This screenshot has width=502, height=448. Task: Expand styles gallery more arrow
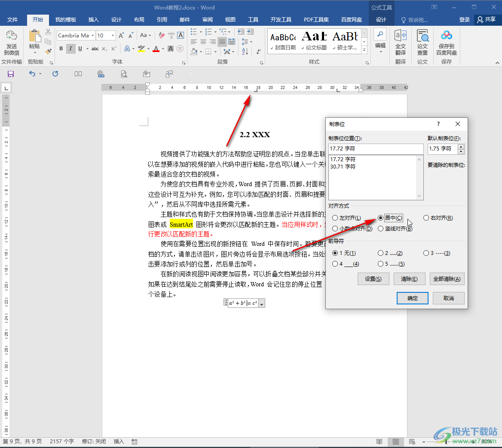click(364, 50)
